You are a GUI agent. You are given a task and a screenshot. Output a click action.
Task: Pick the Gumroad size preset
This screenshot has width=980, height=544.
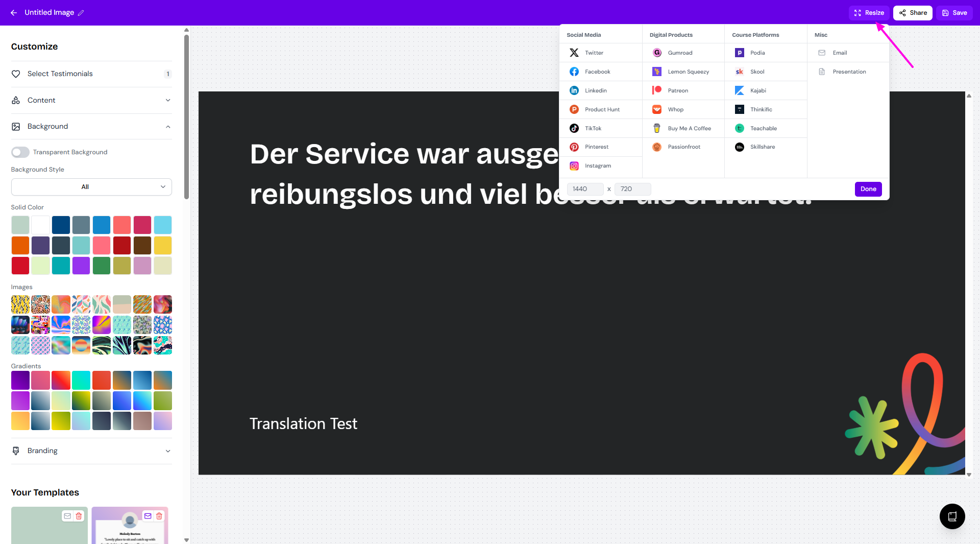(679, 53)
